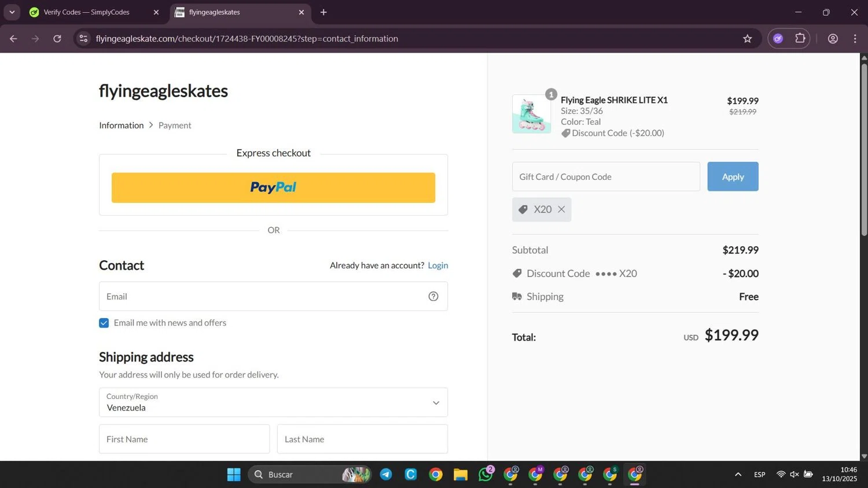Viewport: 868px width, 488px height.
Task: Pay with the PayPal express button
Action: click(x=273, y=188)
